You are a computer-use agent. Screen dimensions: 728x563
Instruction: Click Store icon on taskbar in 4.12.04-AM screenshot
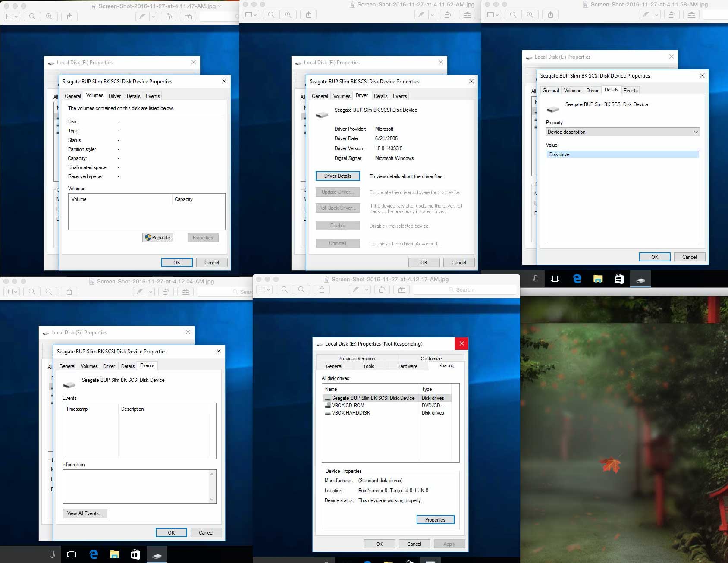pyautogui.click(x=135, y=554)
